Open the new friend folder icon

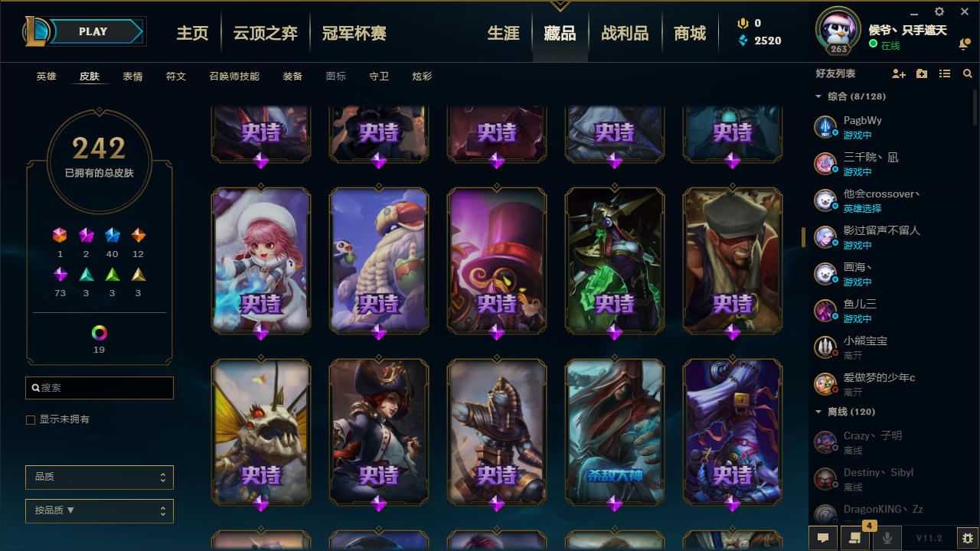coord(922,73)
